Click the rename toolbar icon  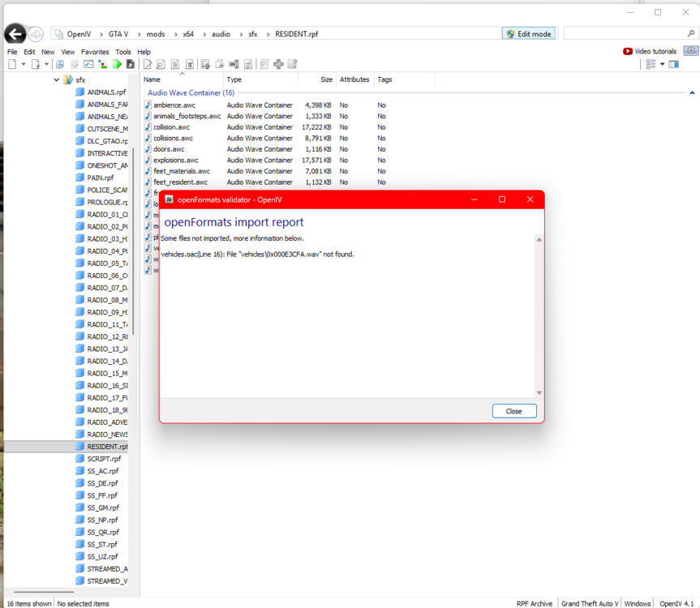(234, 64)
